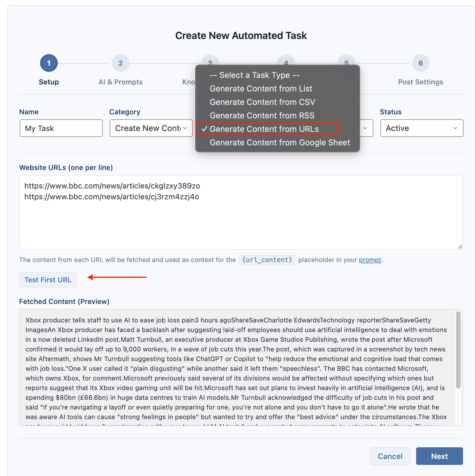Click the Test First URL button
This screenshot has width=475, height=476.
tap(48, 280)
